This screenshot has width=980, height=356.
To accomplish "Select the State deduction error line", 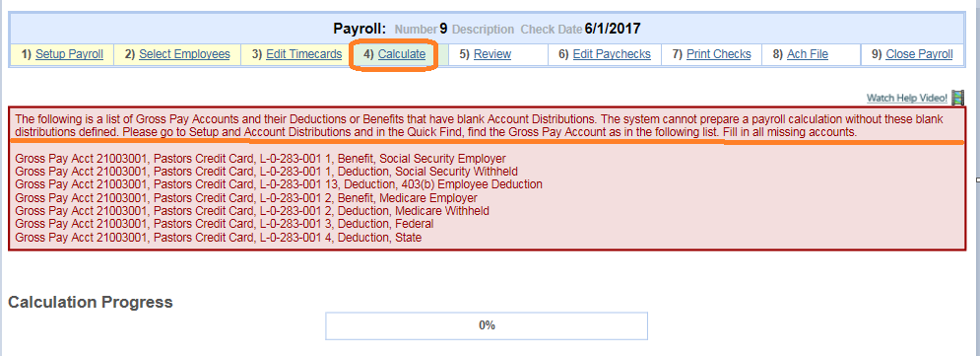I will tap(218, 237).
